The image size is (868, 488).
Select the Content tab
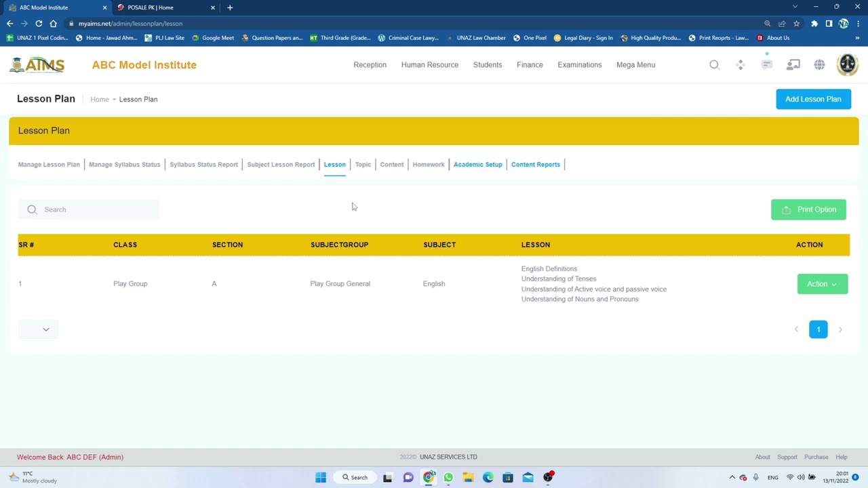tap(392, 165)
